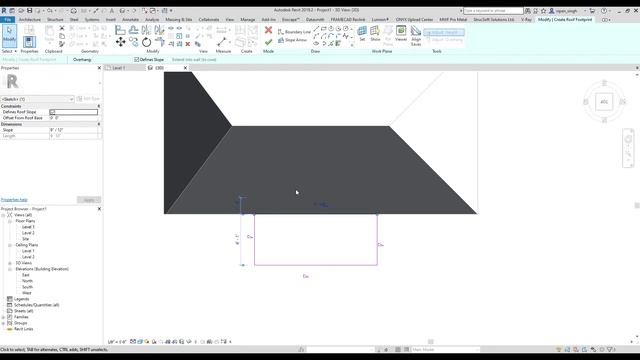Select the Modify tool in the ribbon
The image size is (640, 360).
(9, 36)
